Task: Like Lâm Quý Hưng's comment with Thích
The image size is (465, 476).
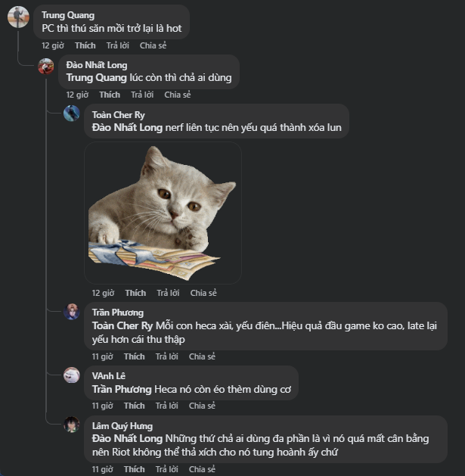Action: (x=135, y=469)
